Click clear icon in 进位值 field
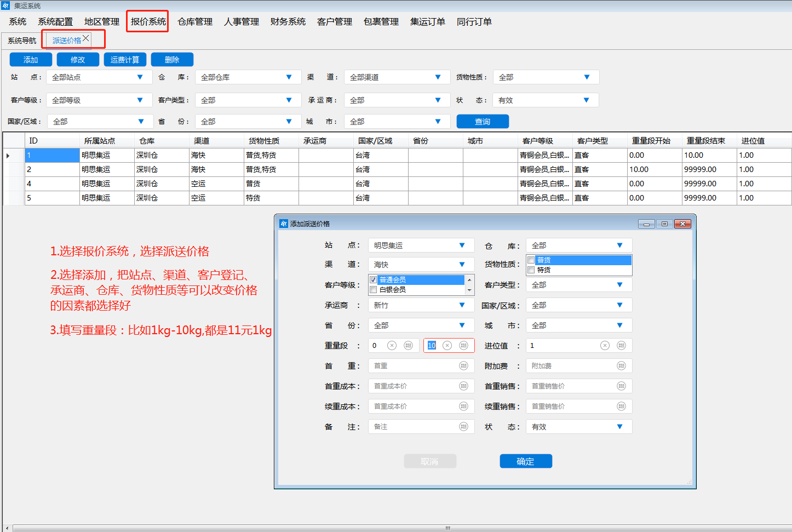792x532 pixels. coord(605,346)
